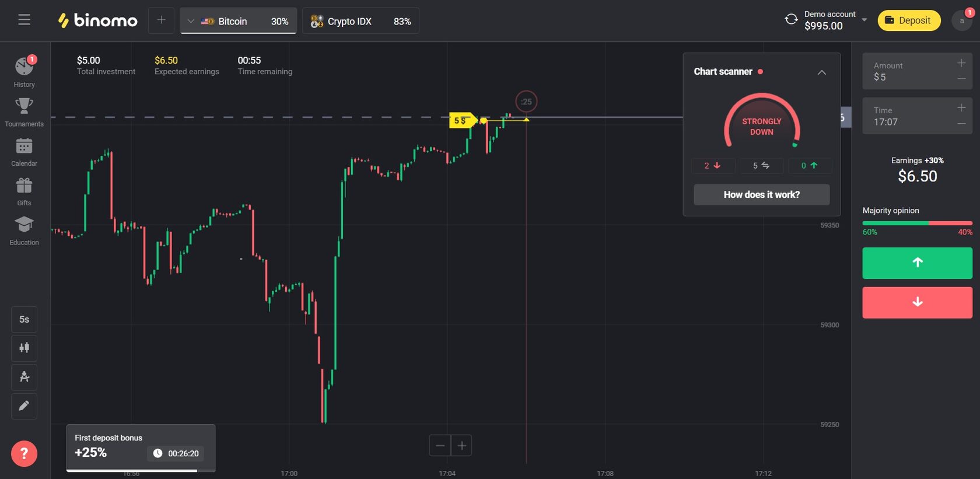This screenshot has height=479, width=980.
Task: Zoom out the chart with minus
Action: 440,446
